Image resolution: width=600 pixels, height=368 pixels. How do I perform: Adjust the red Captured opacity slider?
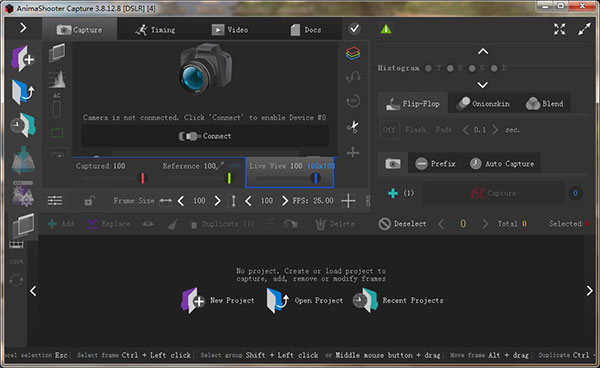143,178
